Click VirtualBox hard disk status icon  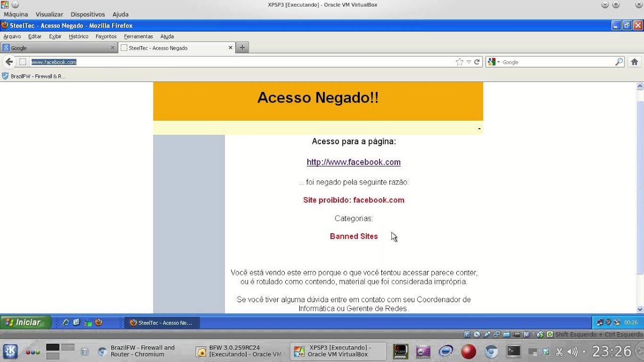pyautogui.click(x=467, y=334)
